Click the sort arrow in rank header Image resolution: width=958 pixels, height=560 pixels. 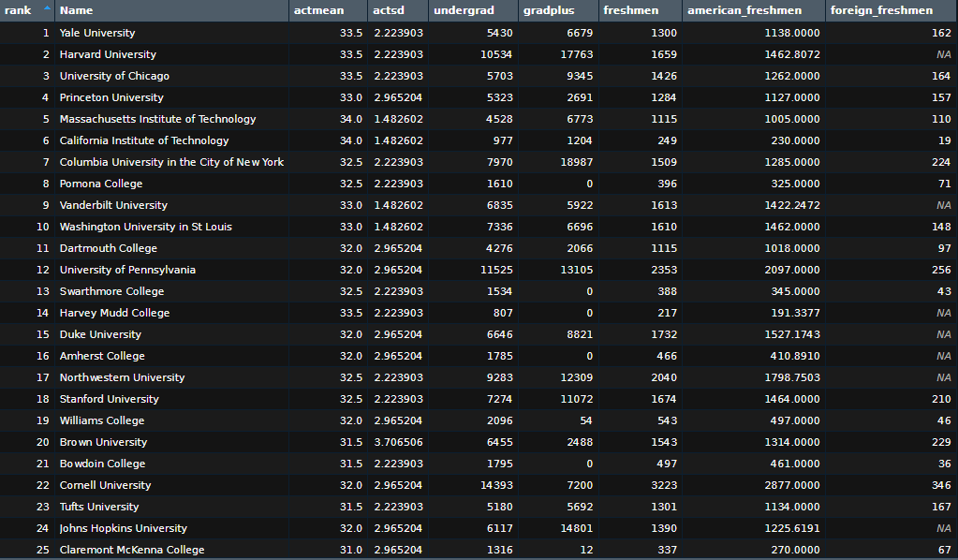tap(47, 7)
